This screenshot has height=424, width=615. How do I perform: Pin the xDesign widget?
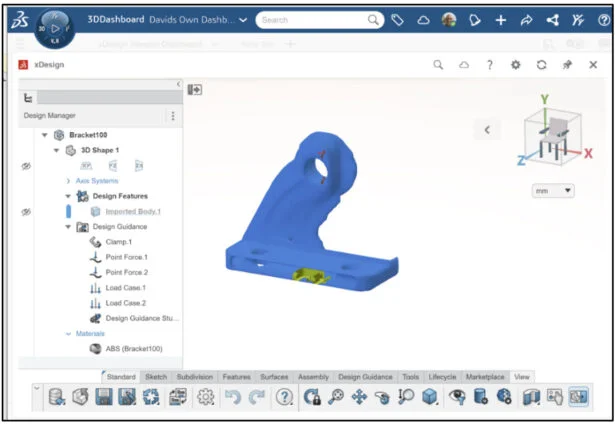click(567, 64)
